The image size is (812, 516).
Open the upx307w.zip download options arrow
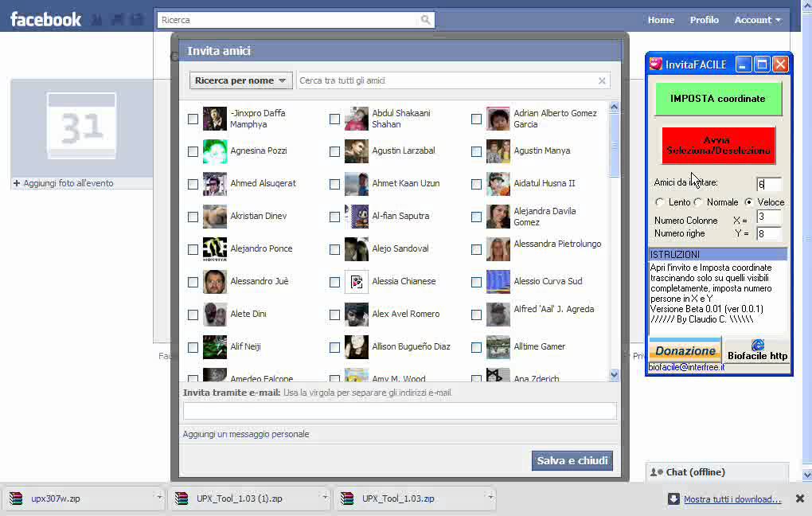[x=159, y=497]
